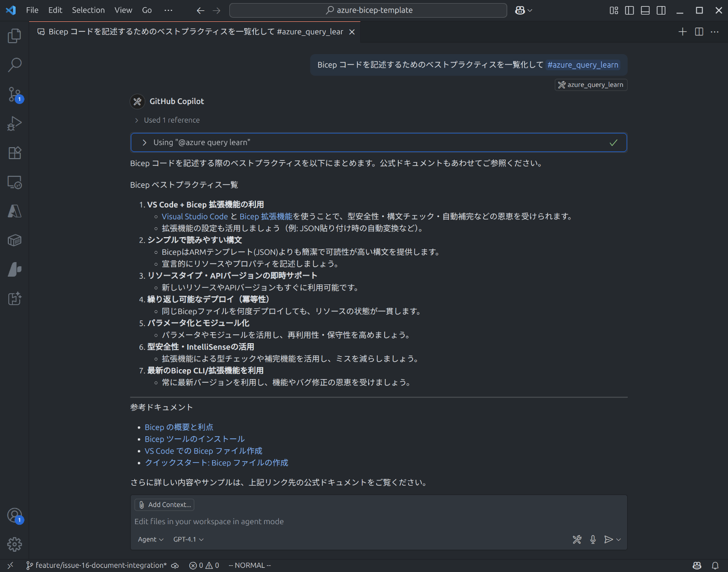Click Customize Layout icon in title bar
Image resolution: width=728 pixels, height=572 pixels.
(614, 10)
